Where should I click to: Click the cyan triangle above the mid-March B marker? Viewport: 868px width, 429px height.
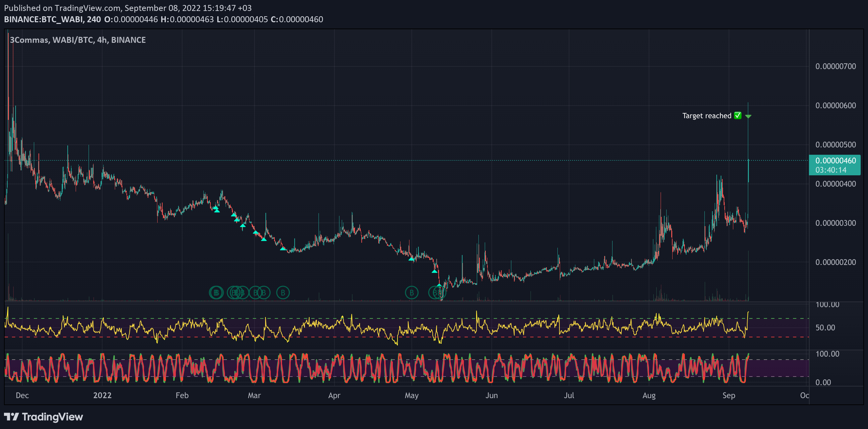pyautogui.click(x=283, y=249)
